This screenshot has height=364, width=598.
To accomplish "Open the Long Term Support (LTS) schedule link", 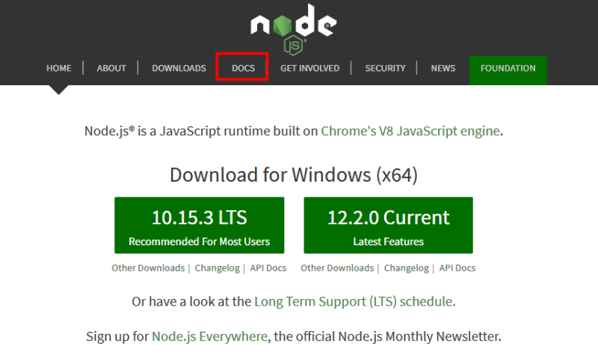I will tap(354, 301).
